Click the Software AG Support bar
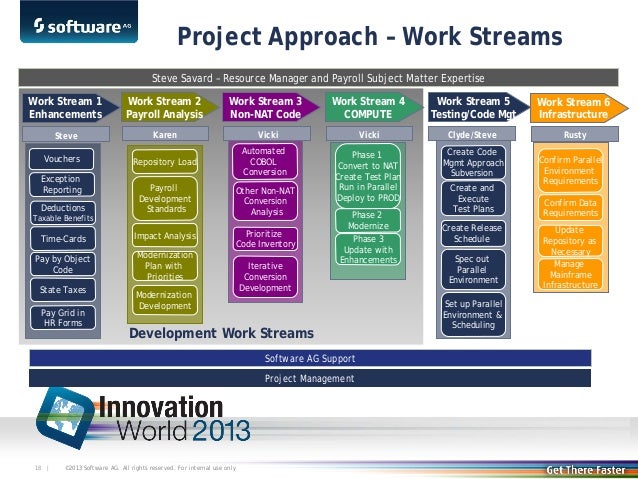Screen dimensions: 638x479 pyautogui.click(x=310, y=359)
